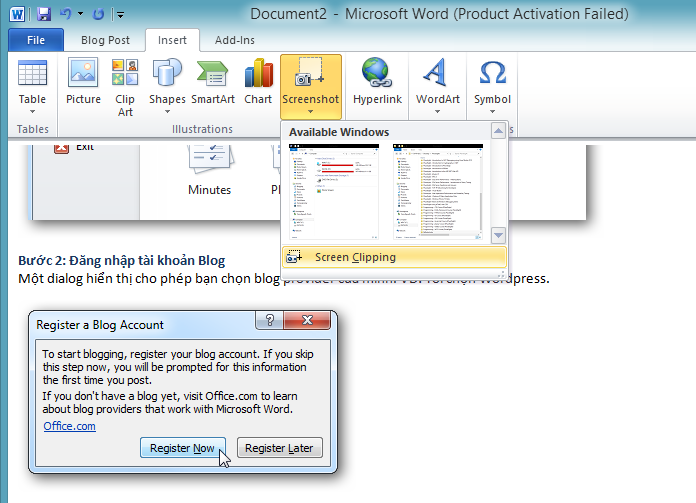The width and height of the screenshot is (696, 503).
Task: Click the Screenshot button icon
Action: 309,71
